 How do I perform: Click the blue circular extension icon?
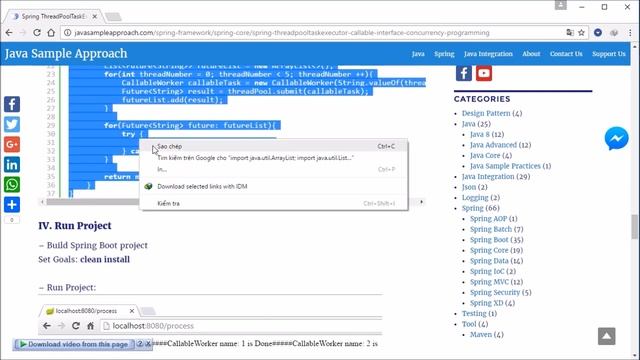coord(598,33)
